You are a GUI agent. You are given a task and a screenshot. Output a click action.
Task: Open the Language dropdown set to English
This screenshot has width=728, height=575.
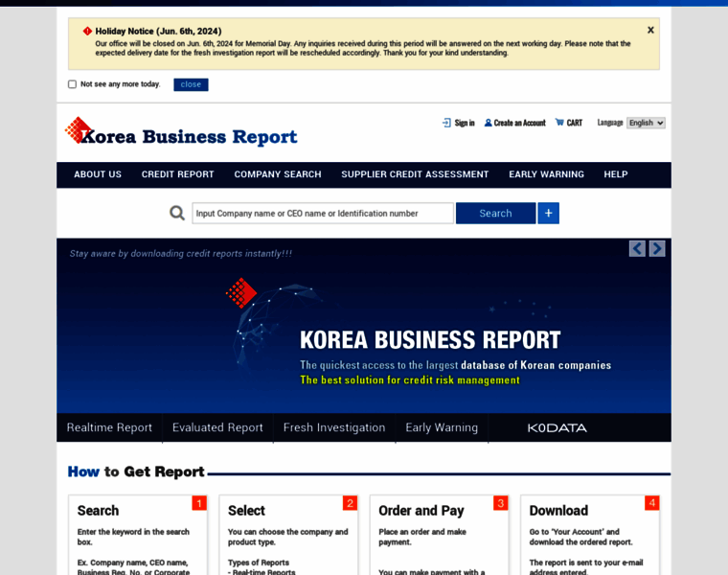click(646, 123)
